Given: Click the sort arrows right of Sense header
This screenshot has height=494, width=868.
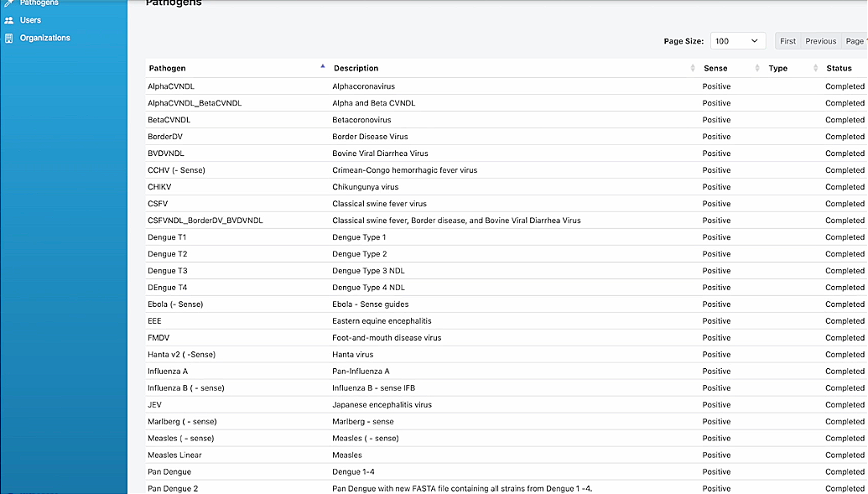Looking at the screenshot, I should click(757, 68).
